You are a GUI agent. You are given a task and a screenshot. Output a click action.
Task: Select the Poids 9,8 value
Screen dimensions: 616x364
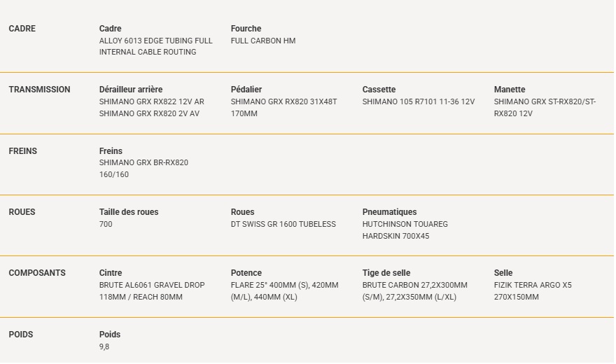tap(104, 346)
